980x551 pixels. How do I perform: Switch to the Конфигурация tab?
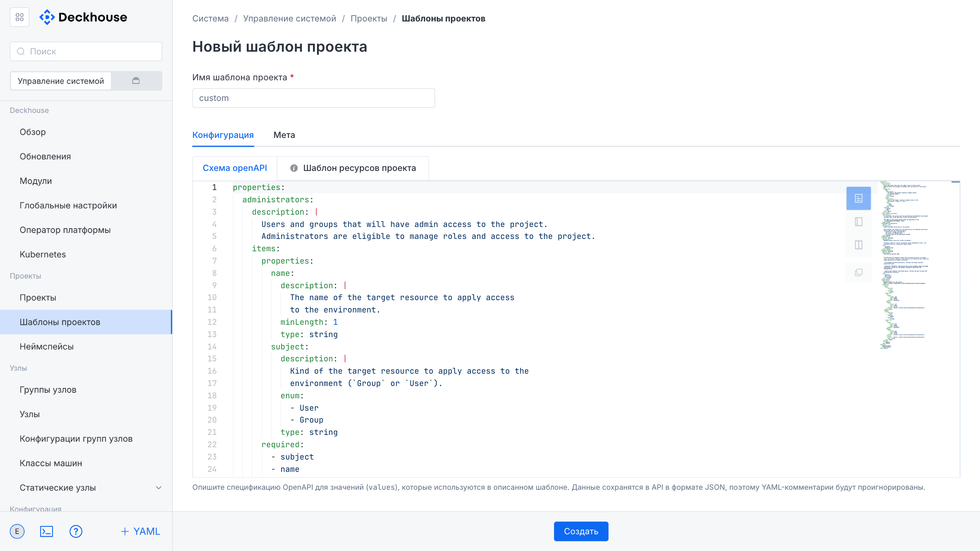[223, 135]
